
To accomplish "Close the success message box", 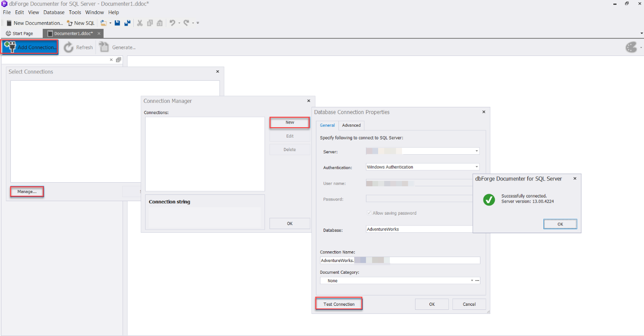I will tap(575, 179).
